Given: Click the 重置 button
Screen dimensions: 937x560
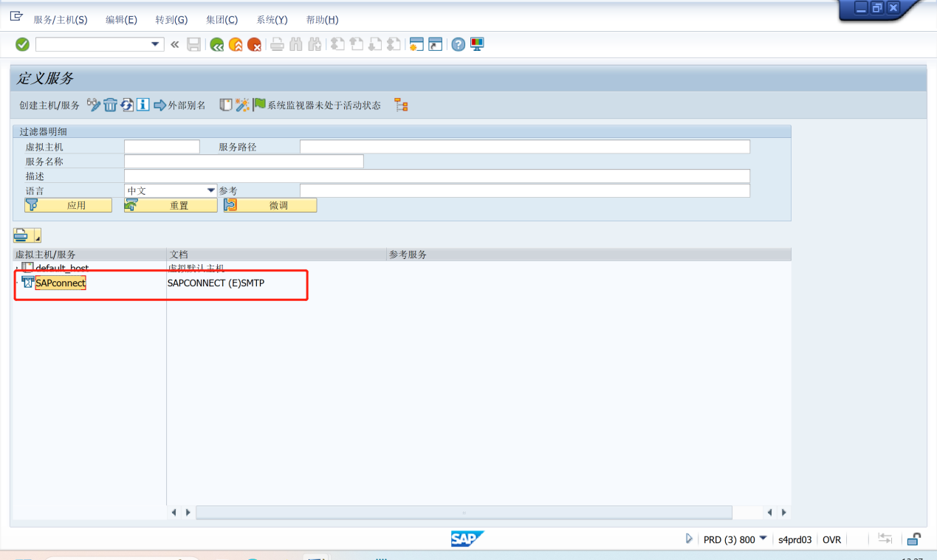Looking at the screenshot, I should click(171, 205).
